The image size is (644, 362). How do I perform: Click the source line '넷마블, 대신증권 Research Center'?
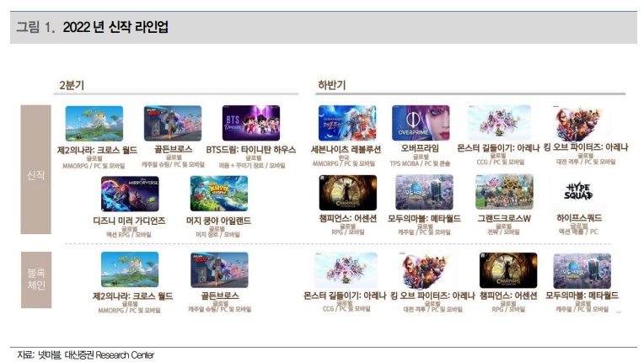[x=96, y=355]
